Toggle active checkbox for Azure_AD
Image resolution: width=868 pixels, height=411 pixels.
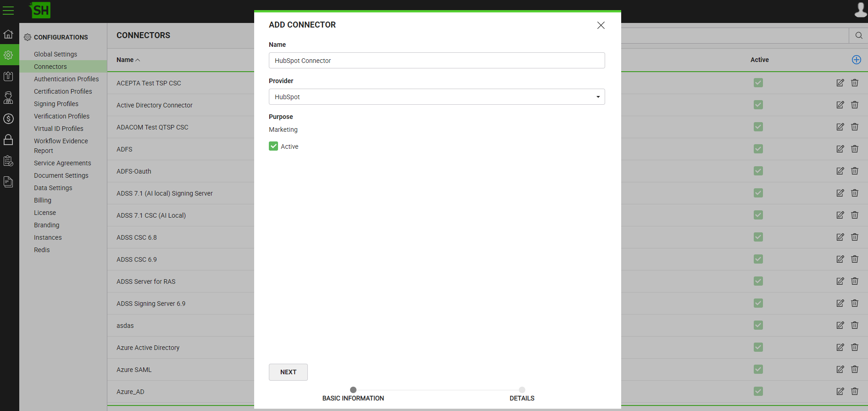pyautogui.click(x=758, y=391)
